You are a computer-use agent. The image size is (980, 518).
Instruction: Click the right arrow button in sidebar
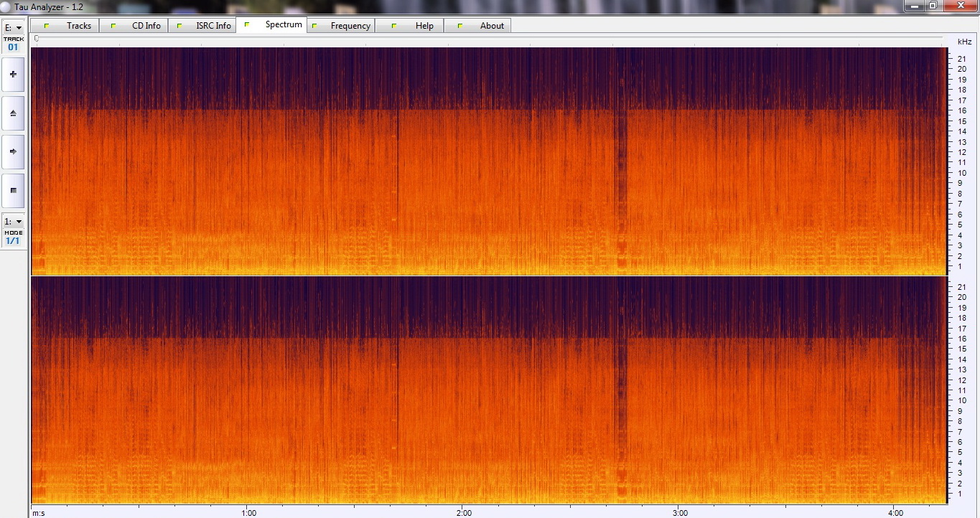13,151
